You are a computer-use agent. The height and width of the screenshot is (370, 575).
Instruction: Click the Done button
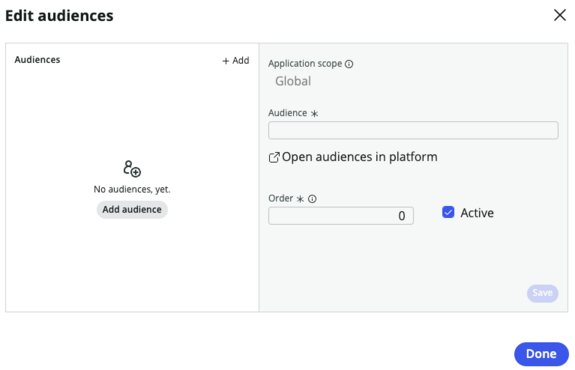[541, 354]
